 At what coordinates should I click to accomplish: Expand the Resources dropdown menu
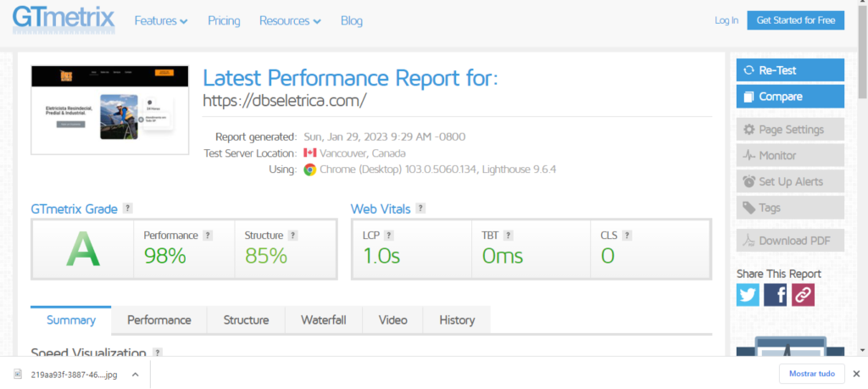point(290,20)
